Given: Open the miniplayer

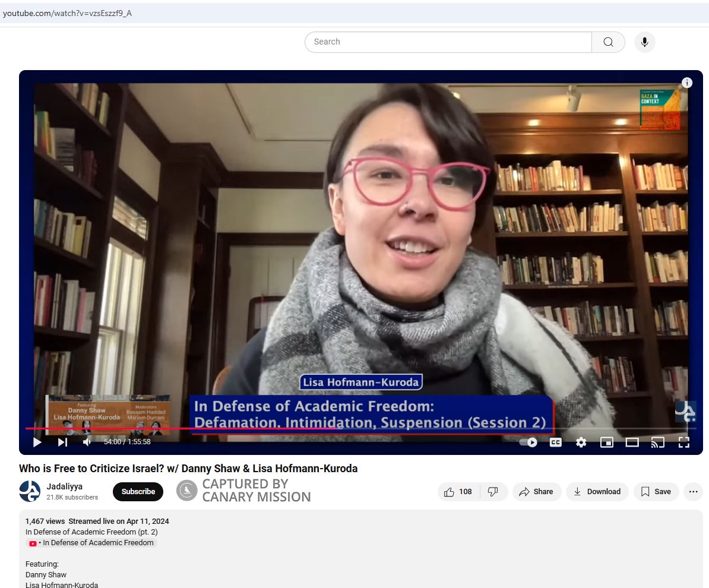Looking at the screenshot, I should (606, 442).
